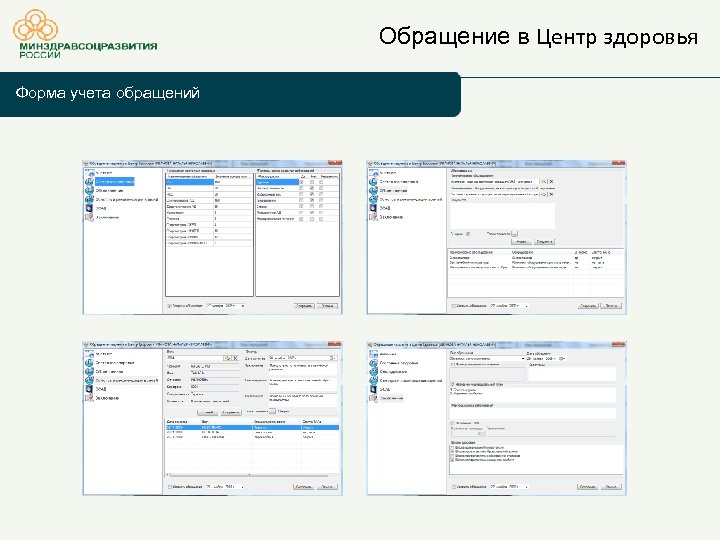Open Анкета icon in top-left window sidebar
This screenshot has height=540, width=720.
coord(90,173)
